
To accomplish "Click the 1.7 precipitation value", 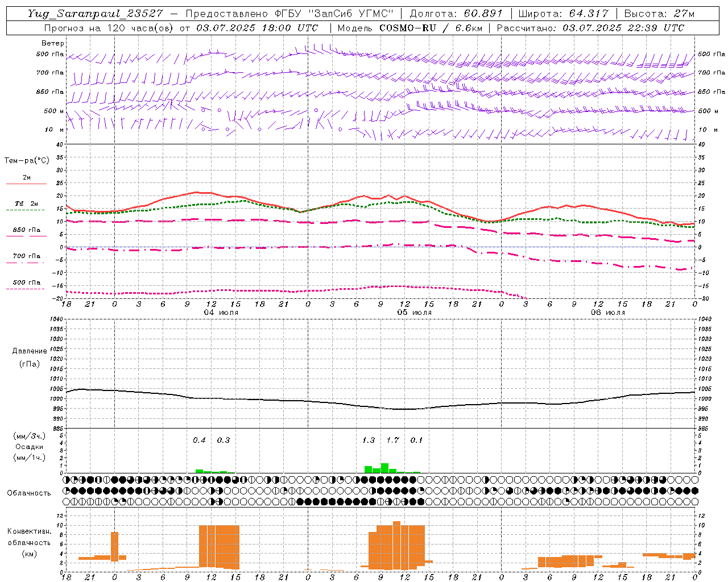I will pos(393,440).
